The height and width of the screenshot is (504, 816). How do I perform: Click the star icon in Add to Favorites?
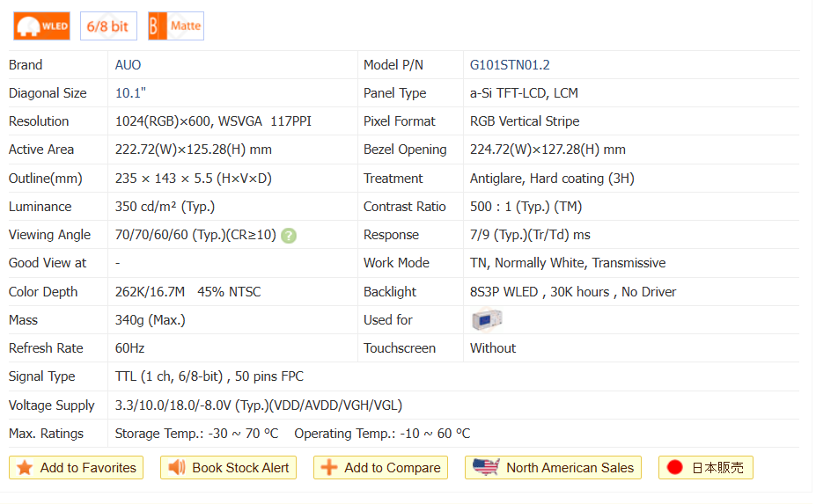click(26, 468)
